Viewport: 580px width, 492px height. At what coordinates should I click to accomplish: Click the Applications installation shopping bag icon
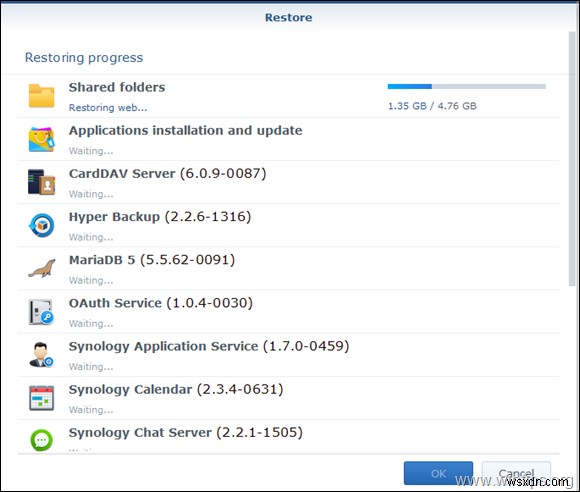pyautogui.click(x=41, y=139)
